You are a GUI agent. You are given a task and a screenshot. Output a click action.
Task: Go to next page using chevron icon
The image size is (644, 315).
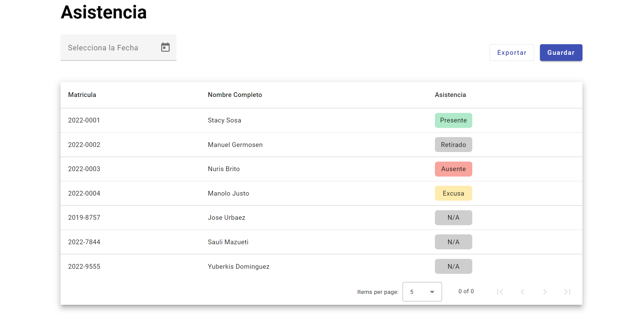coord(545,292)
